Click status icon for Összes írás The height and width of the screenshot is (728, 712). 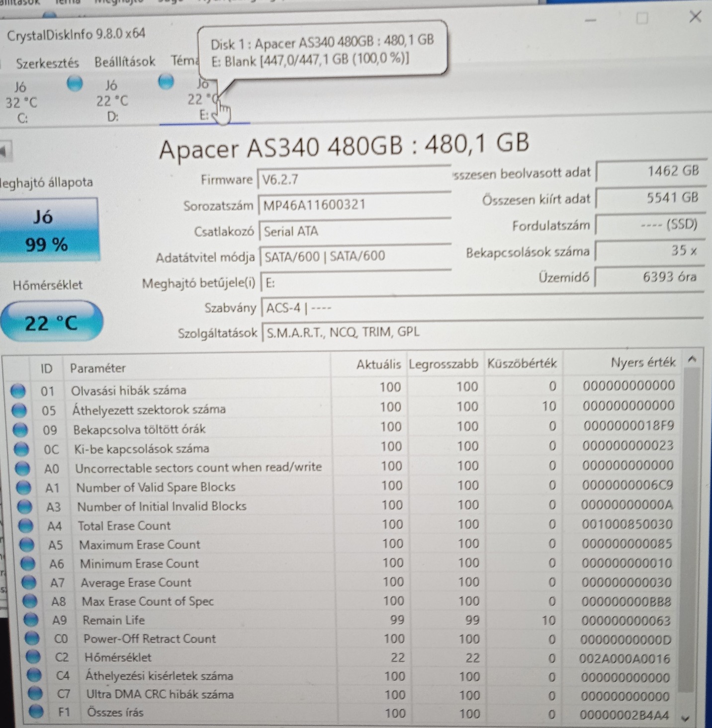coord(36,712)
